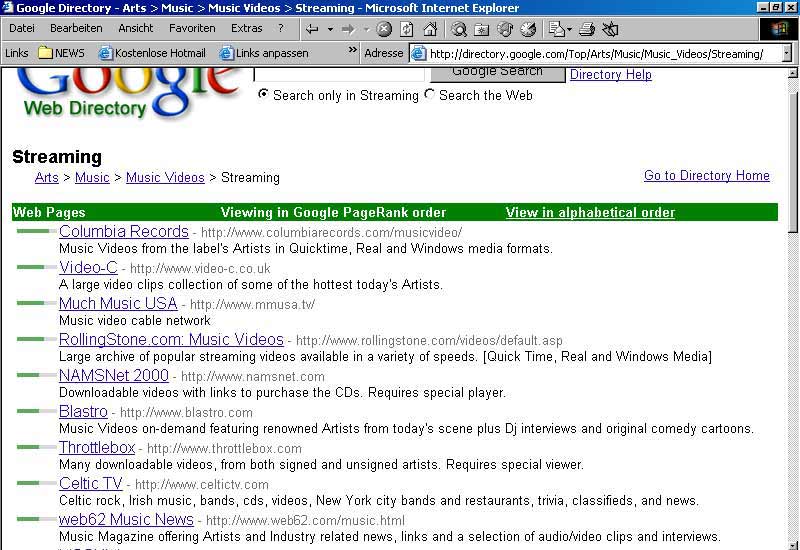The height and width of the screenshot is (550, 800).
Task: Open the NAMSNet 2000 link
Action: tap(114, 376)
